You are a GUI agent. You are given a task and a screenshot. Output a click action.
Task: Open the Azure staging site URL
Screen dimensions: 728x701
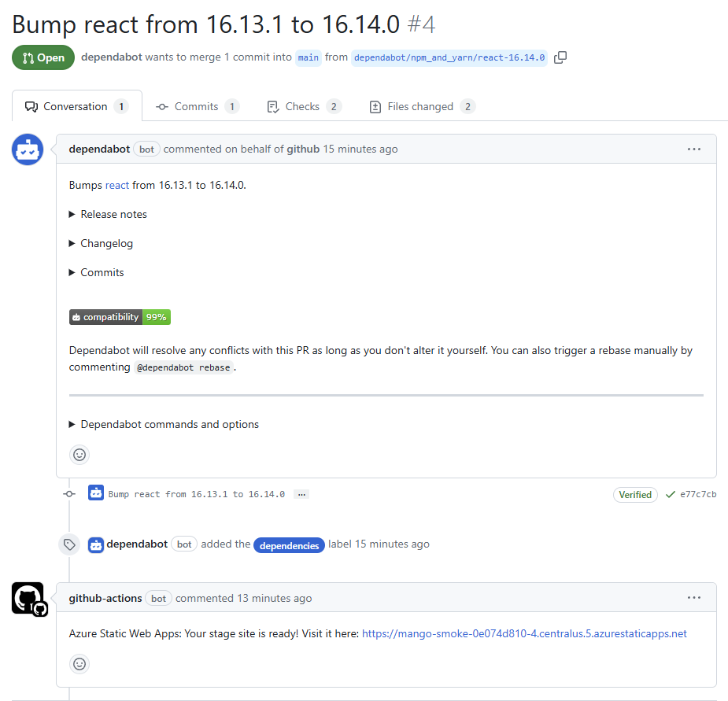click(524, 633)
